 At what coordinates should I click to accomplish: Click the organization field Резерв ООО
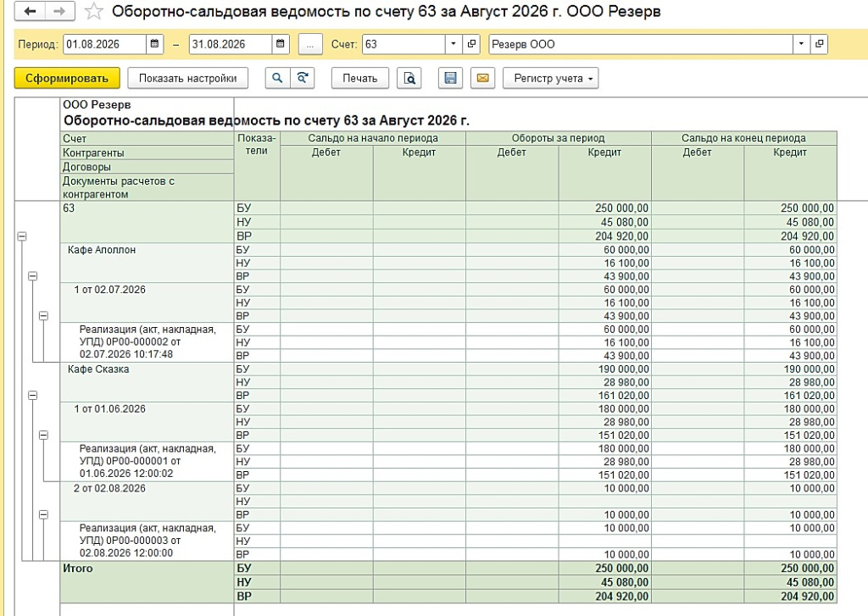[x=641, y=44]
